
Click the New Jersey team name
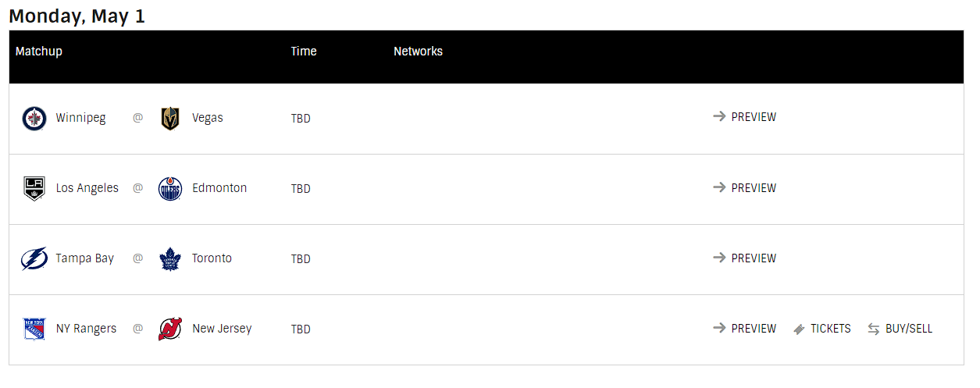(222, 329)
